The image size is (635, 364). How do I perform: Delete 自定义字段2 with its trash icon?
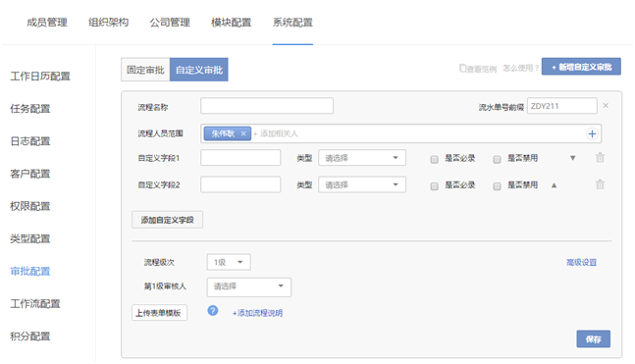tap(600, 184)
